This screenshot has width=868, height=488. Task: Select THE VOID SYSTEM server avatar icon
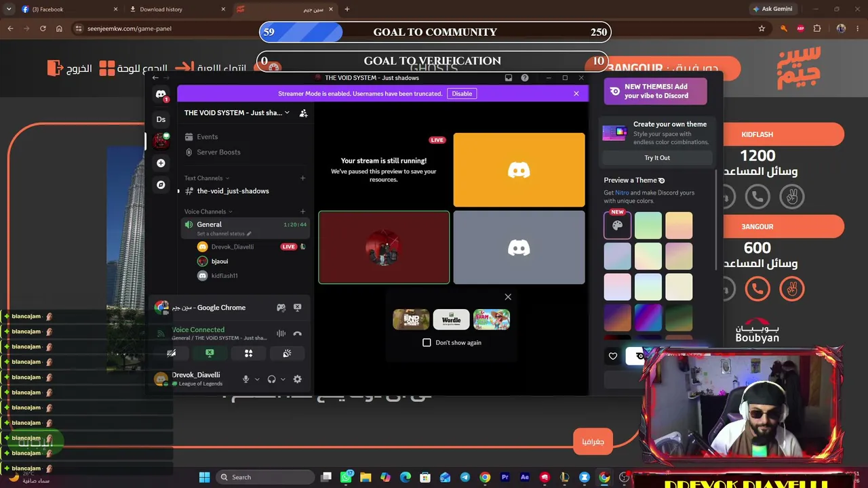161,140
